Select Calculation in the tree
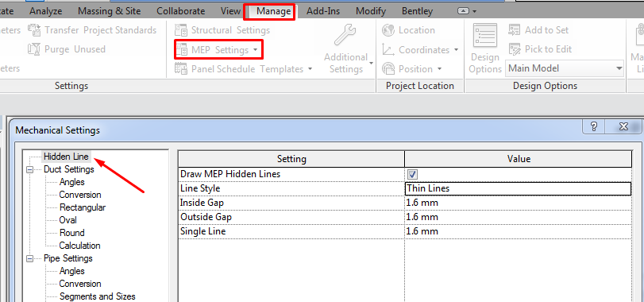The width and height of the screenshot is (644, 302). pos(79,246)
